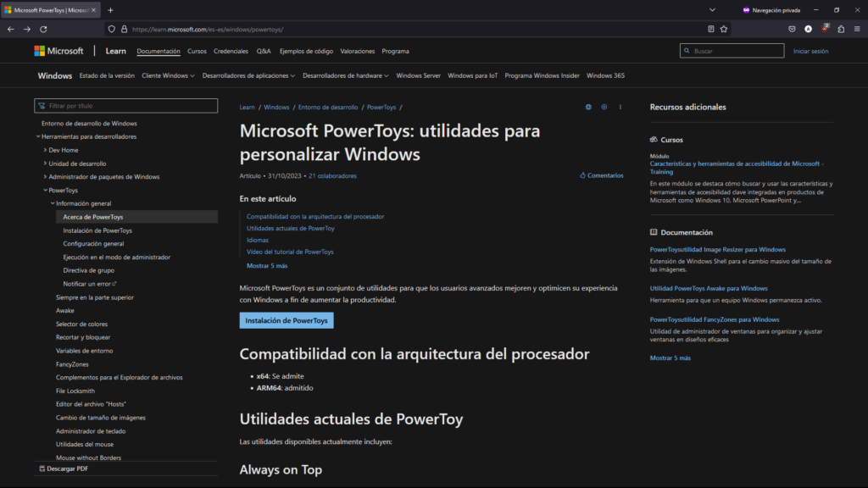Click the address bar URL

pyautogui.click(x=208, y=30)
